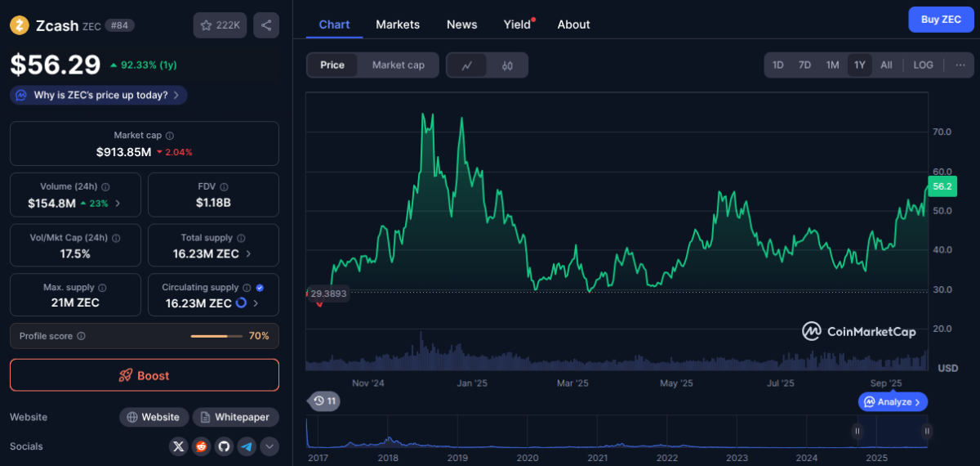
Task: Expand 'Why is ZEC's price up today?'
Action: click(99, 96)
